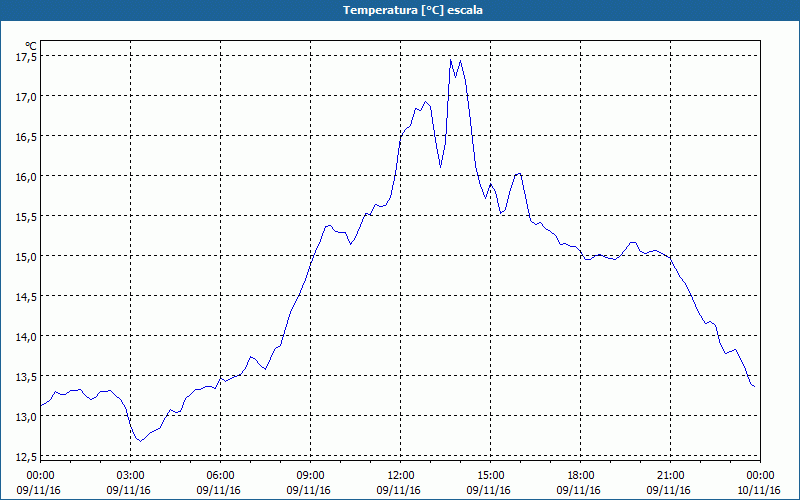The image size is (800, 500).
Task: Click the 12:00 time axis label
Action: [x=401, y=476]
